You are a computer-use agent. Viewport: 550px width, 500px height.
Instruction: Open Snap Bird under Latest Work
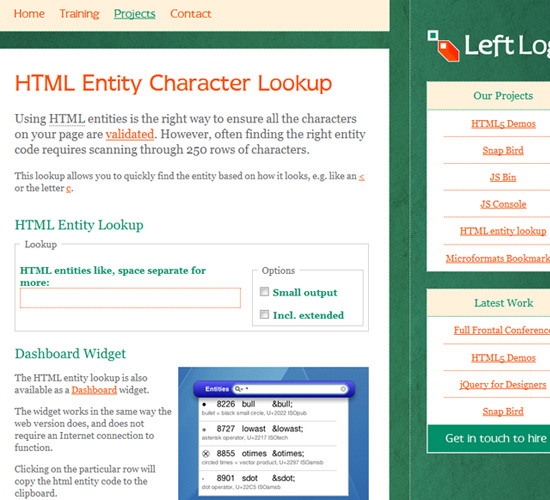[503, 411]
